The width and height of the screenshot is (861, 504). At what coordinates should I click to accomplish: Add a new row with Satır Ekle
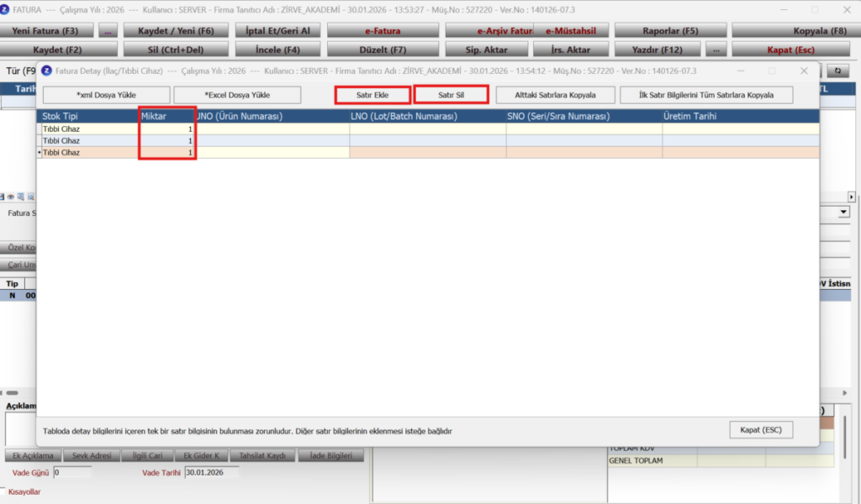[x=372, y=95]
